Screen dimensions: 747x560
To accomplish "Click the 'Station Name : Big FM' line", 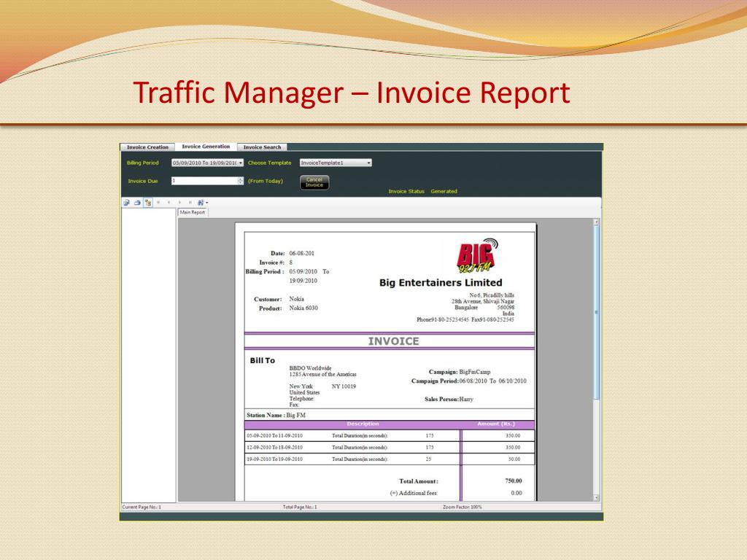I will [x=276, y=415].
